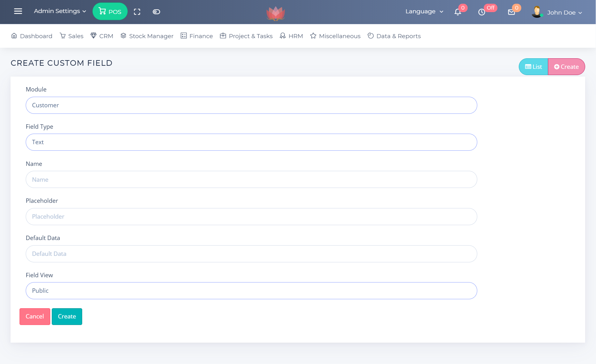The image size is (596, 364).
Task: Click the fullscreen expand icon
Action: coord(137,12)
